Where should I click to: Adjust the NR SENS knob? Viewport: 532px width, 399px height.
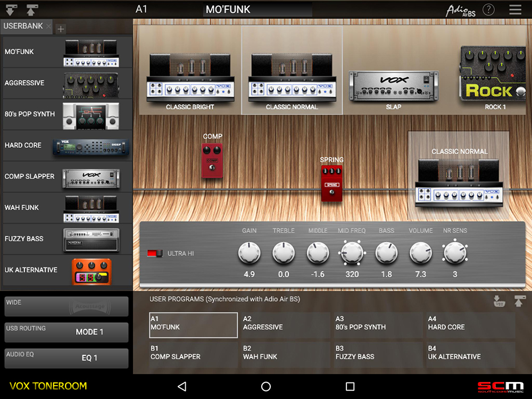point(455,253)
